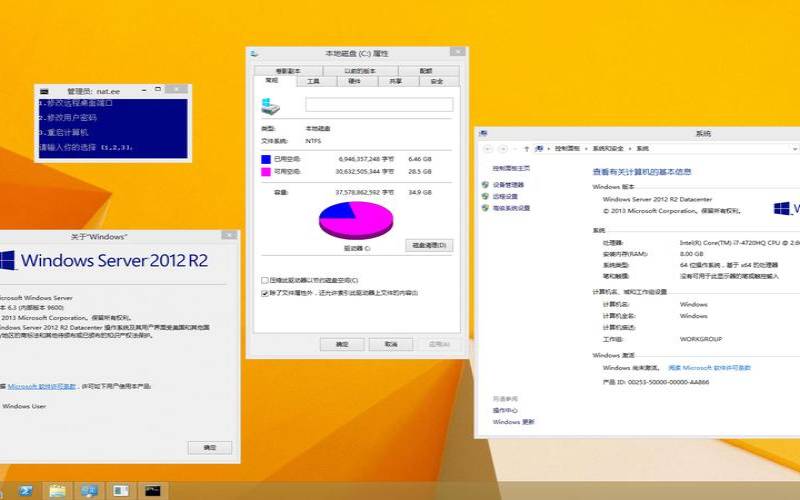Open Windows PowerShell from the taskbar

pos(25,491)
